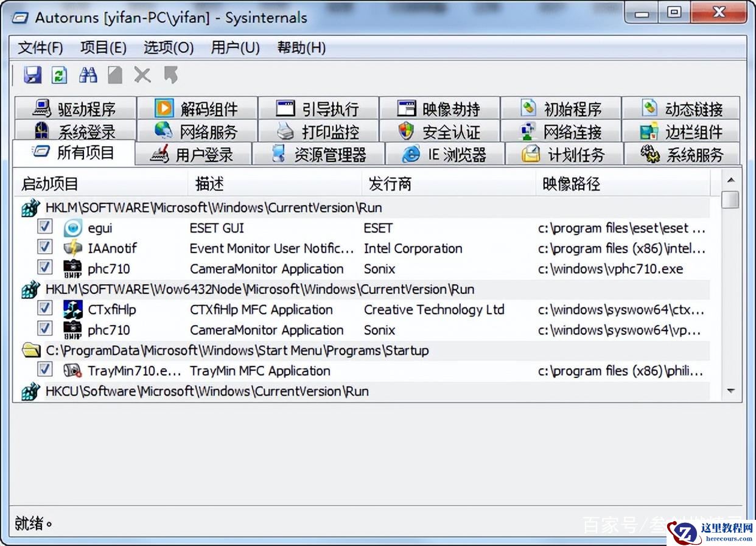Switch to the 网络服务 tab
Screen dimensions: 756x546
[197, 131]
